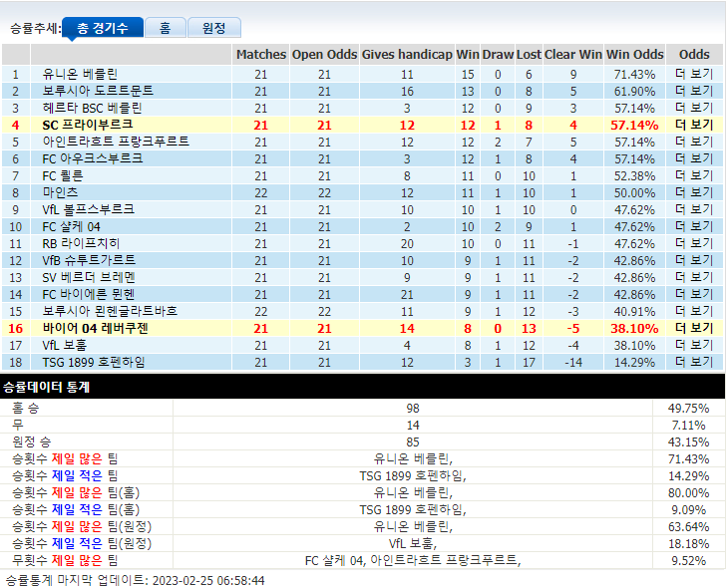Click the 80.00% home best win rate

[688, 493]
